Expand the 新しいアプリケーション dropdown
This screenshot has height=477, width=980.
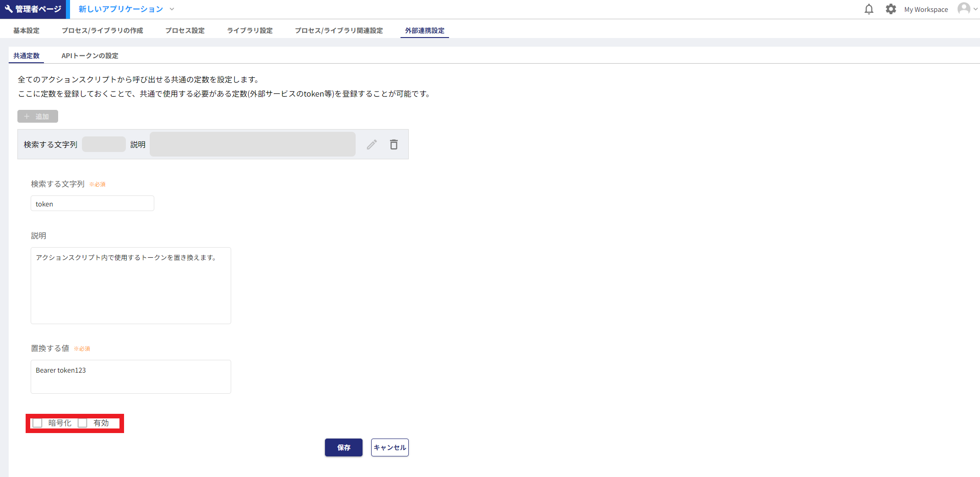172,9
